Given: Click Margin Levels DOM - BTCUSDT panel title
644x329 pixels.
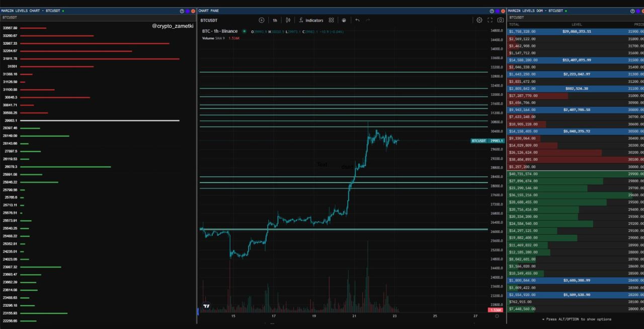Looking at the screenshot, I should point(535,11).
